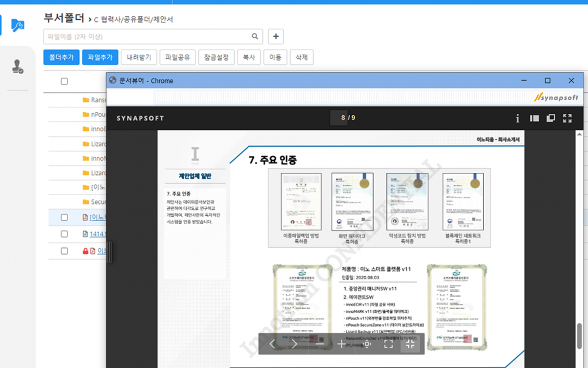This screenshot has height=368, width=588.
Task: Open the approval stamp icon in sidebar
Action: tap(17, 67)
